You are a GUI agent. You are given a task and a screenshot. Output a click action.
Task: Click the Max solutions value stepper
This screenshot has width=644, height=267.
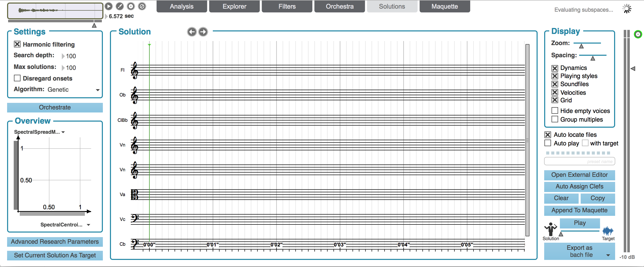(69, 68)
